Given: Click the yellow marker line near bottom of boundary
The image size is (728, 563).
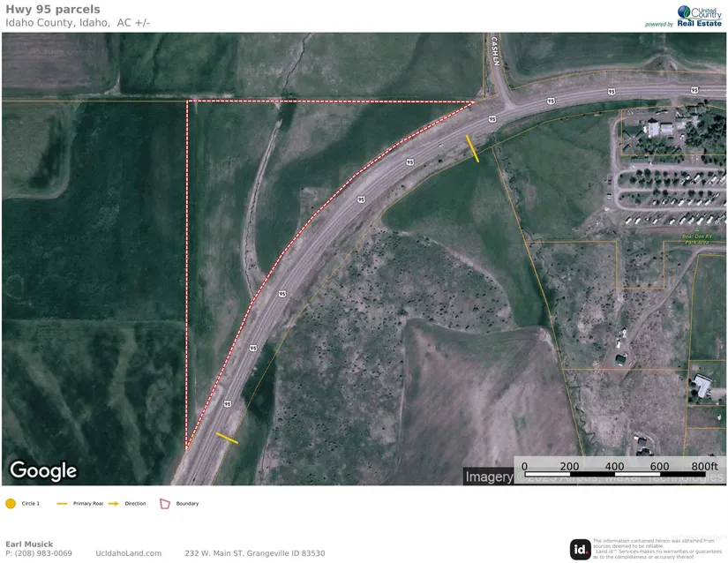Looking at the screenshot, I should (x=227, y=437).
